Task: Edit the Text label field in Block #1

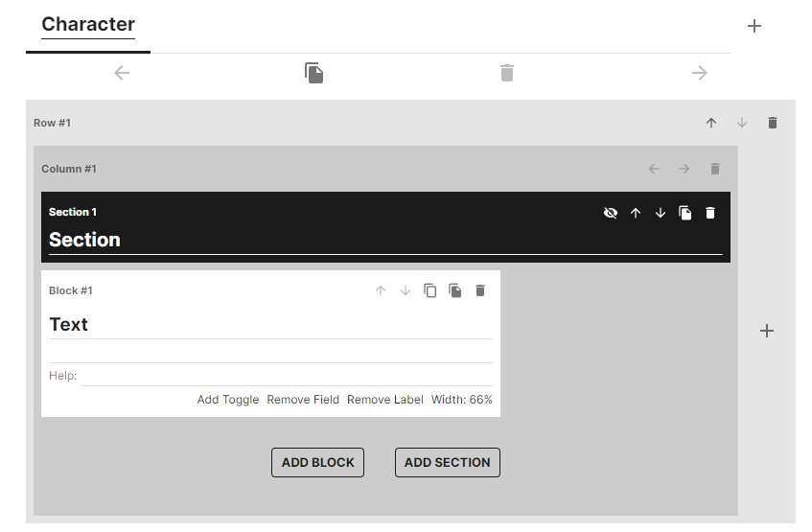Action: tap(271, 325)
